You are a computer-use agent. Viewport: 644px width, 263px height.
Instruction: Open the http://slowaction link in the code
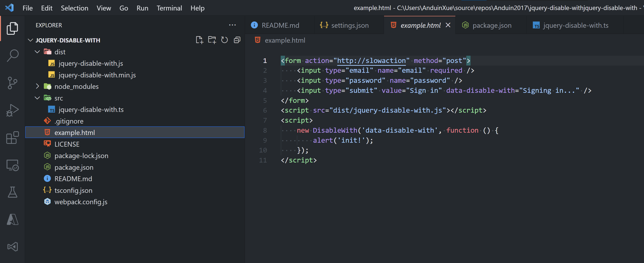pyautogui.click(x=371, y=60)
